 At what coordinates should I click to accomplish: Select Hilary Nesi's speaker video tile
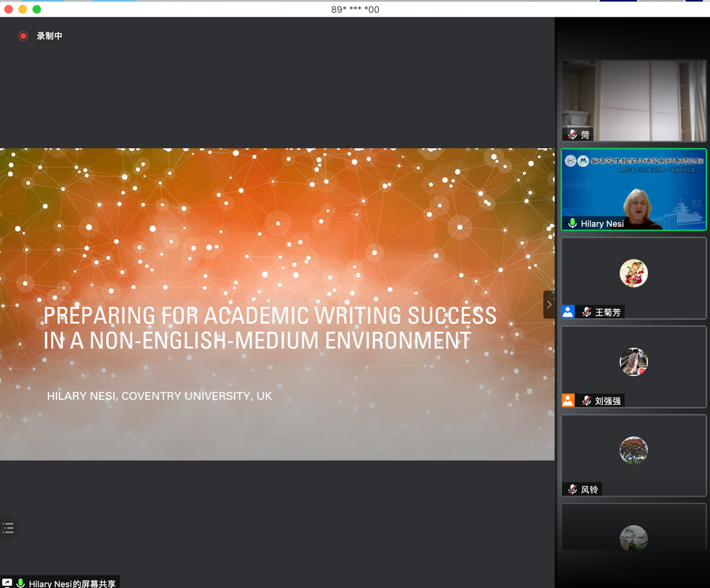[634, 189]
